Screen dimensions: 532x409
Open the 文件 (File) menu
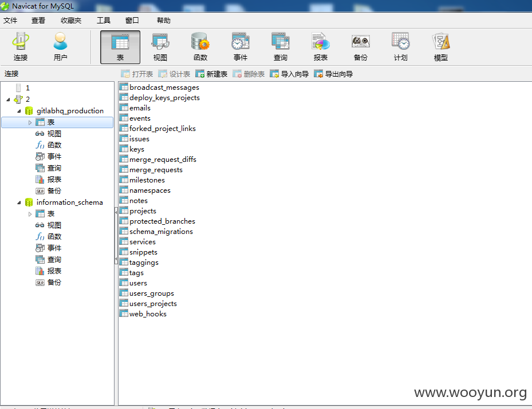click(x=10, y=21)
